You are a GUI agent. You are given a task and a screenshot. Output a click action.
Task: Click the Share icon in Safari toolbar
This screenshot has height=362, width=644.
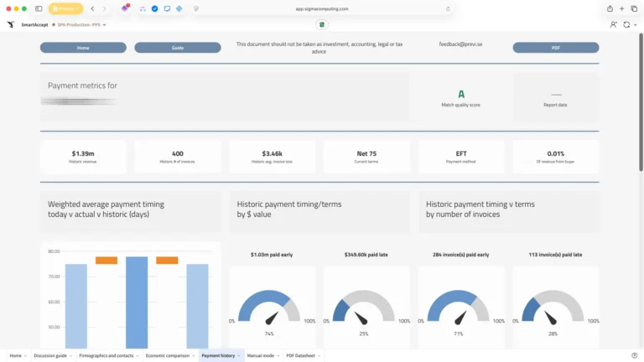click(610, 8)
